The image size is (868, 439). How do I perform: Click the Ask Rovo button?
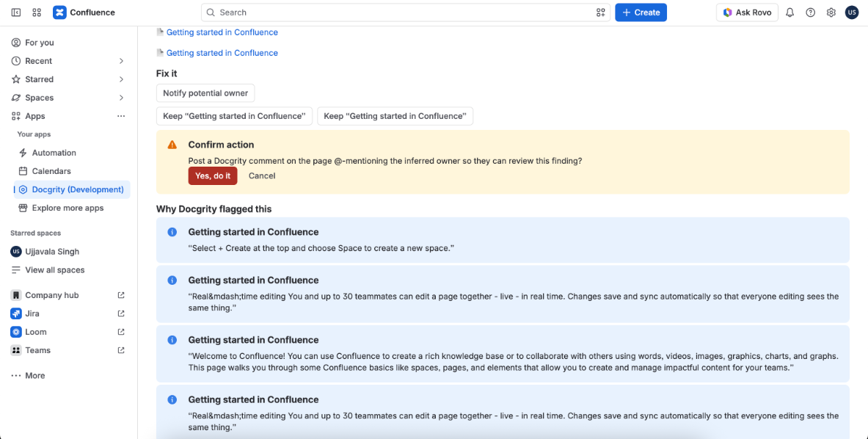click(747, 12)
